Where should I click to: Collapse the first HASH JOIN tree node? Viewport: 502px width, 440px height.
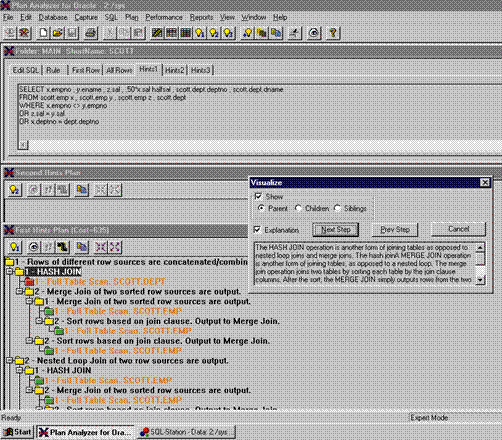click(9, 272)
